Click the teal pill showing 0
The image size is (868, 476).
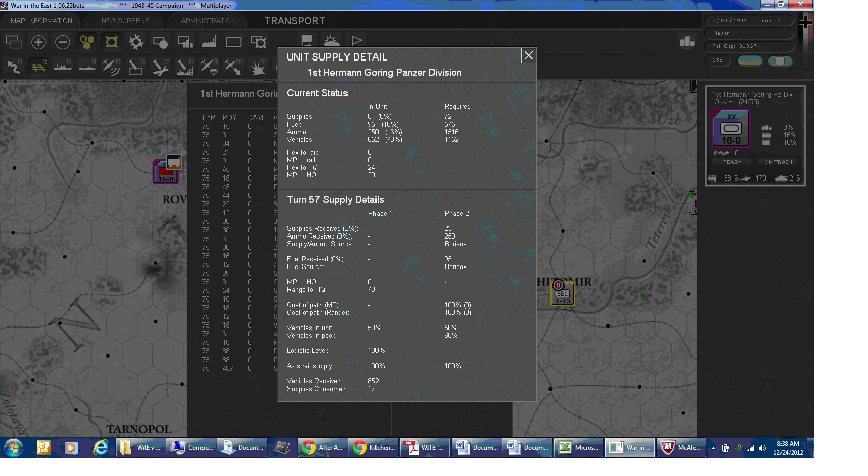tap(780, 61)
